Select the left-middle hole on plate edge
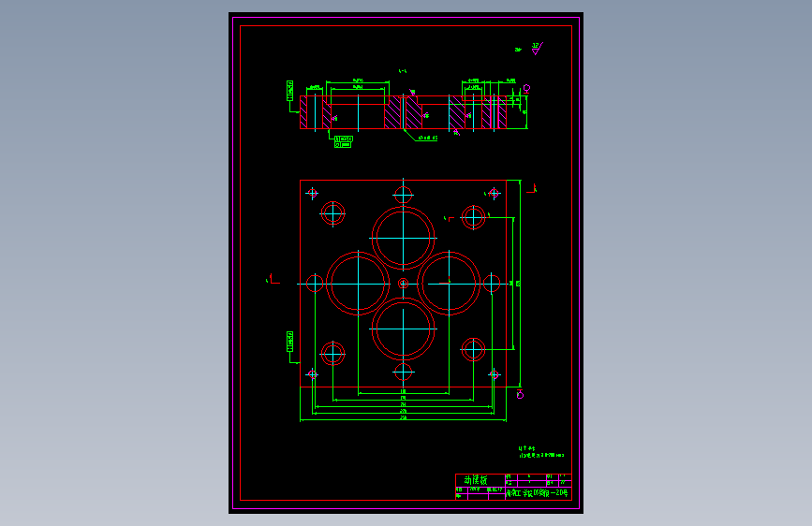Screen dimensions: 812x526 pos(315,284)
